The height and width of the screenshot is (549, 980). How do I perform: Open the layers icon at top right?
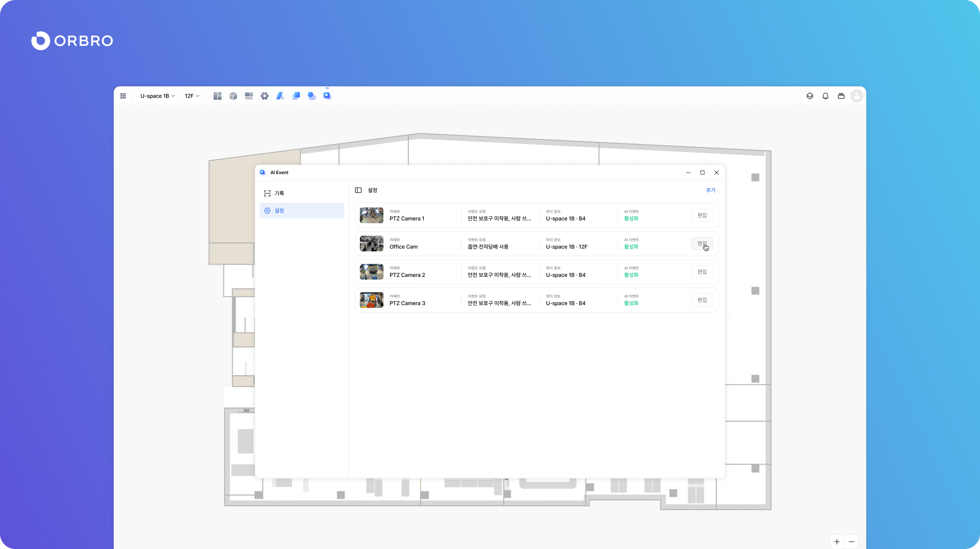[810, 96]
